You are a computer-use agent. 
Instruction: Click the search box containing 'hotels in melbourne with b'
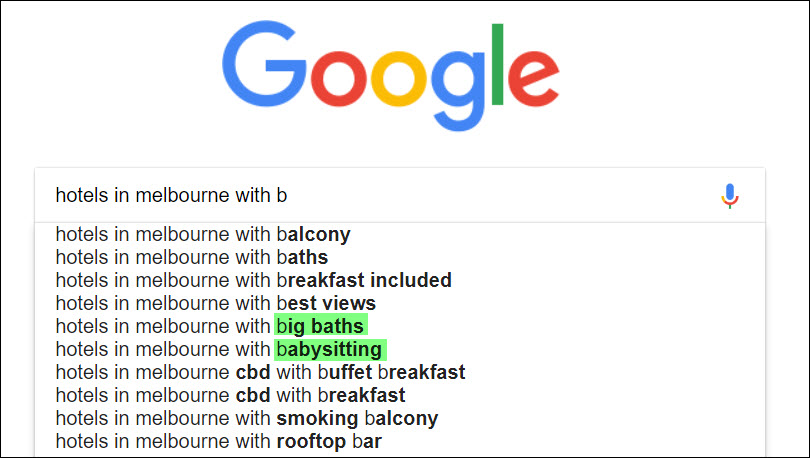pyautogui.click(x=400, y=196)
